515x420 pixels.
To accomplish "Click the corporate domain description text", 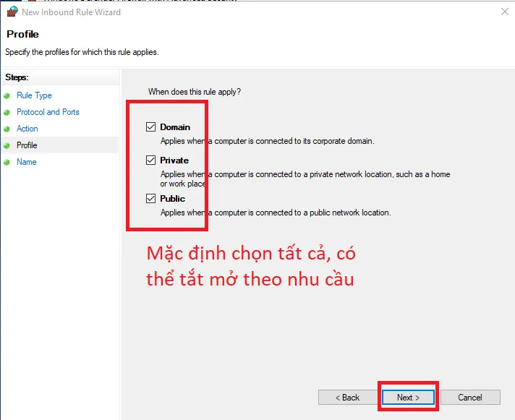I will [x=268, y=141].
